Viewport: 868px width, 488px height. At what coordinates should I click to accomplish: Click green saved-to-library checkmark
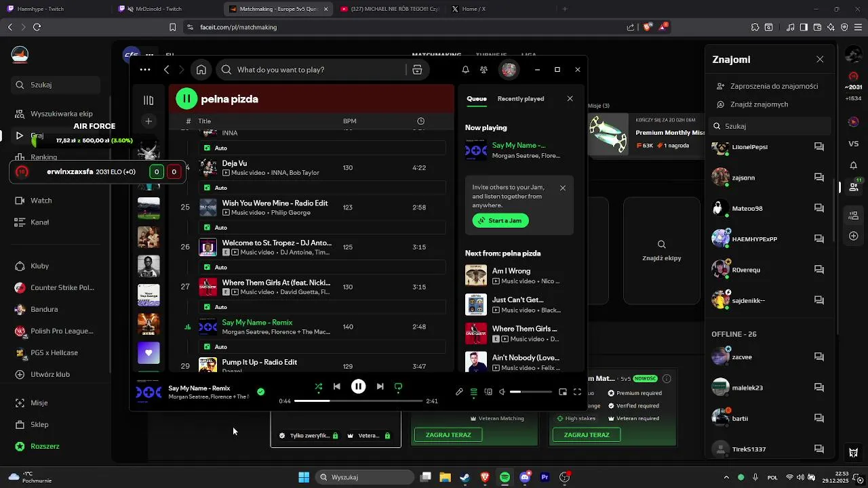coord(261,392)
